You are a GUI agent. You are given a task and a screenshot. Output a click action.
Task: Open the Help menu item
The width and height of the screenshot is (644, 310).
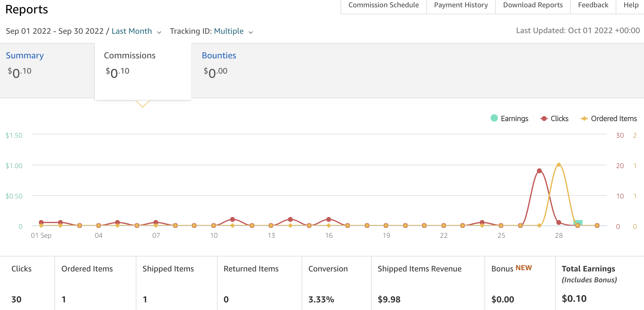point(631,5)
